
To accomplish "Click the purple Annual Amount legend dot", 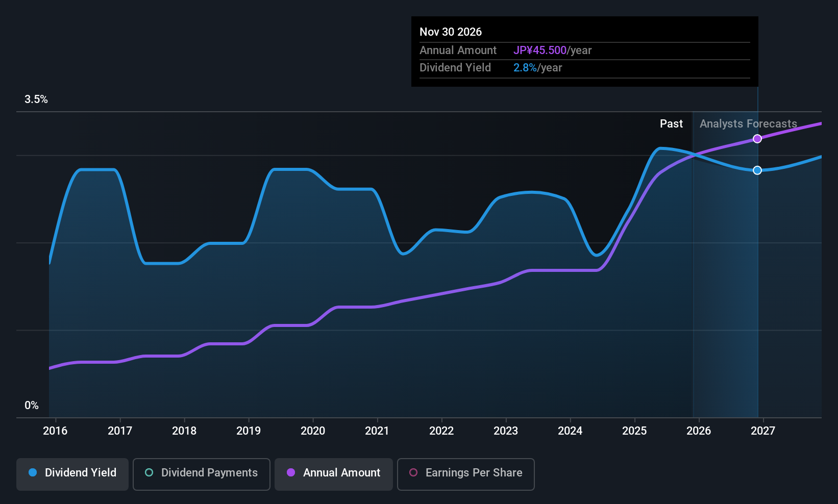I will 291,473.
